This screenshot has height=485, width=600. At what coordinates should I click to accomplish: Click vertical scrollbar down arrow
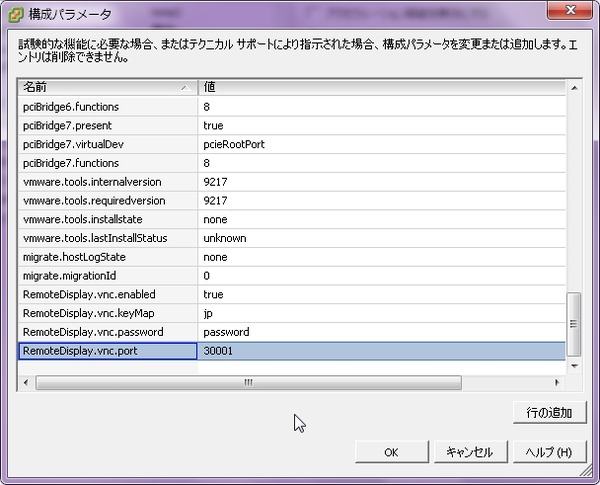(574, 366)
